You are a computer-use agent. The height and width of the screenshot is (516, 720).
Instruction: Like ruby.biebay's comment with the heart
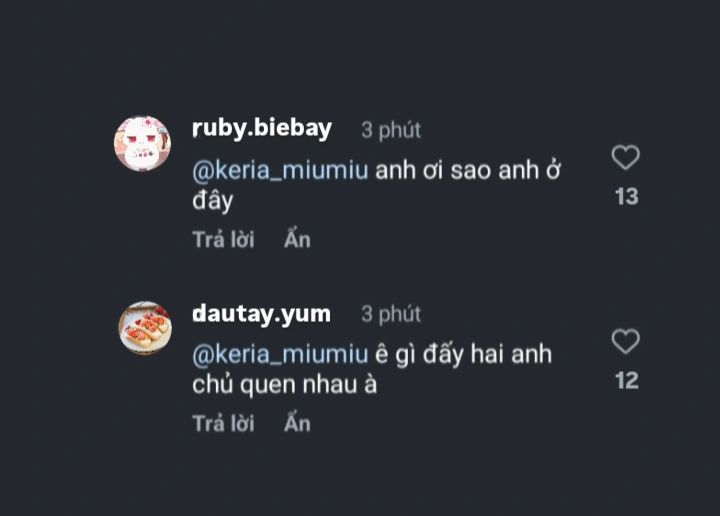pyautogui.click(x=625, y=157)
